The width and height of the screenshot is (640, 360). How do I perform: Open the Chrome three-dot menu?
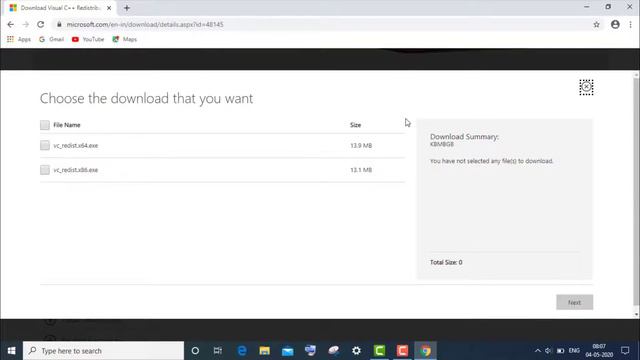631,24
